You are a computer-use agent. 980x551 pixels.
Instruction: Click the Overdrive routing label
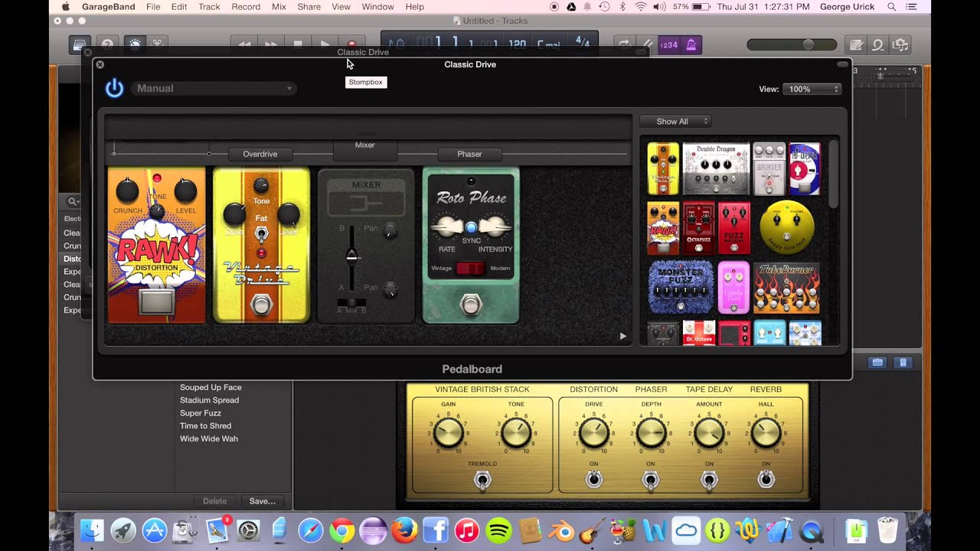(x=260, y=154)
